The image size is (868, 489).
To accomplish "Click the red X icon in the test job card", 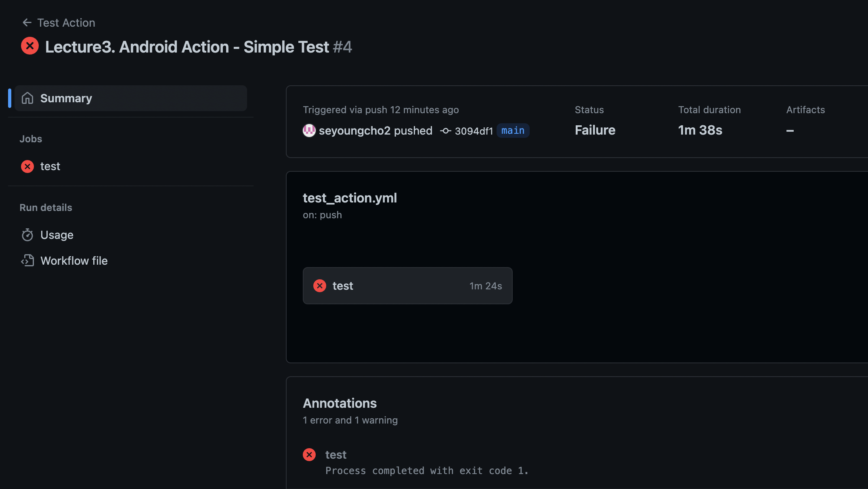I will coord(320,286).
